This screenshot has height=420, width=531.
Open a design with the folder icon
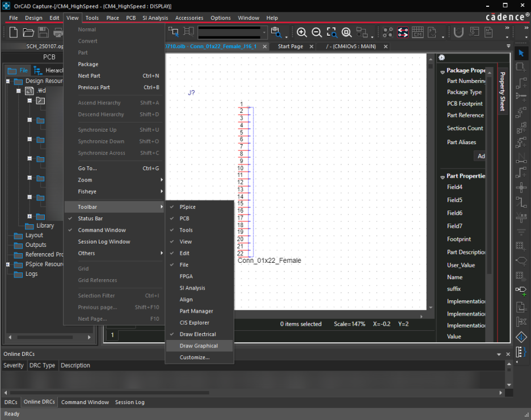pyautogui.click(x=28, y=32)
